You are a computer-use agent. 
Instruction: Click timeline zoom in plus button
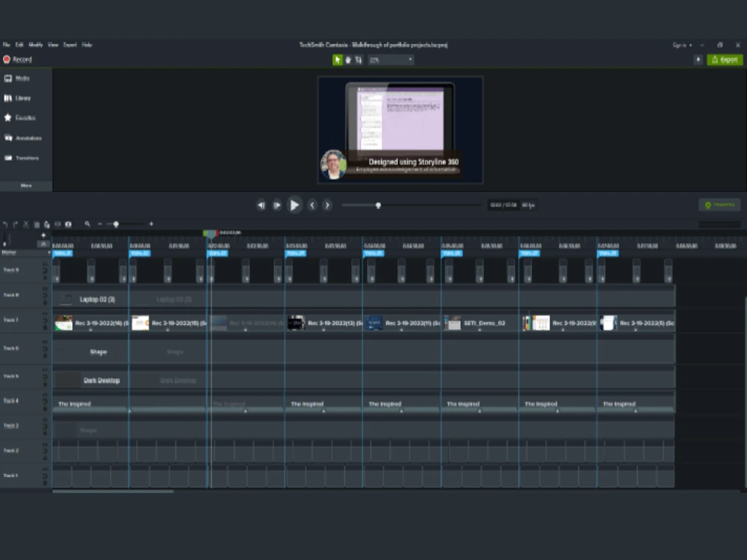tap(152, 224)
